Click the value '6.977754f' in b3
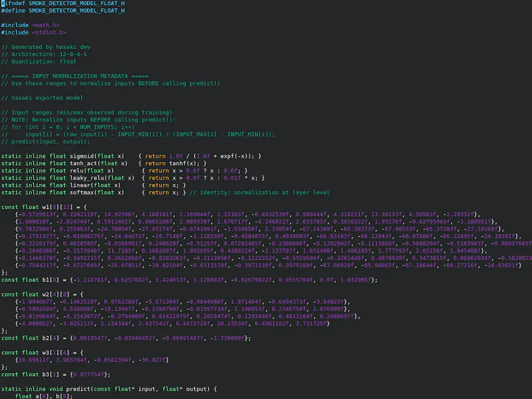 click(88, 375)
